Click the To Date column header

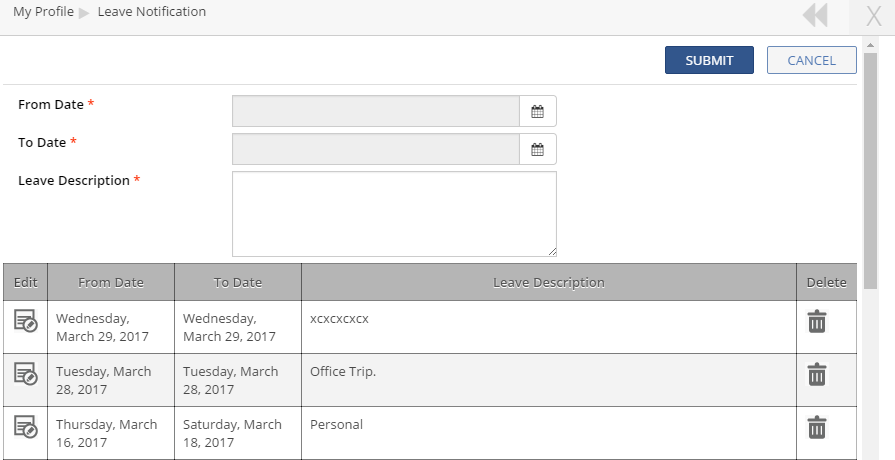238,282
